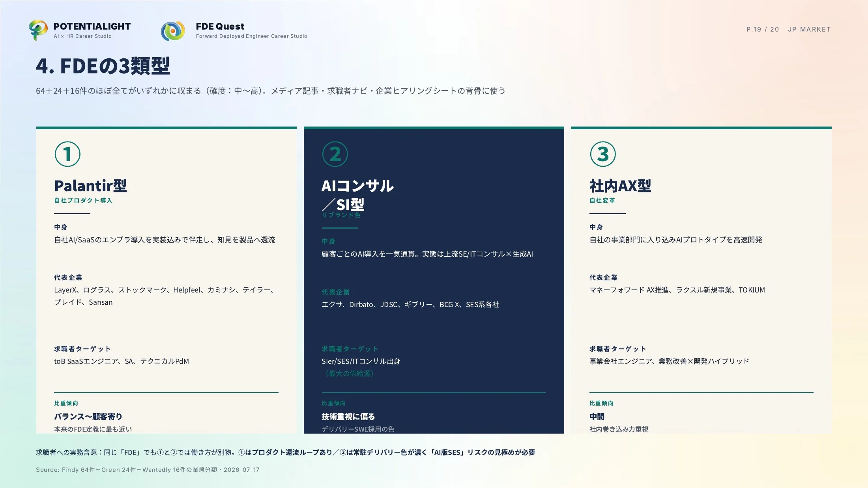The image size is (868, 488).
Task: Click the 'FDE Quest' title text
Action: [x=220, y=26]
